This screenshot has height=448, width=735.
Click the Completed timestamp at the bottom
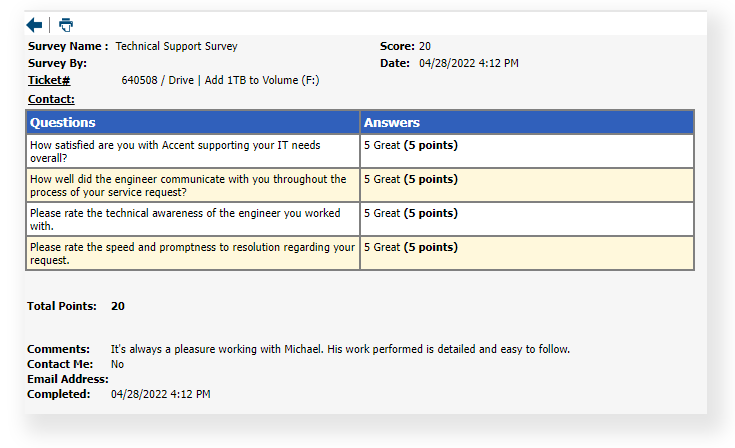coord(160,394)
